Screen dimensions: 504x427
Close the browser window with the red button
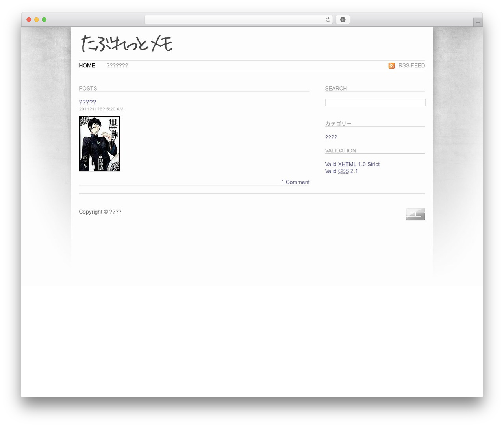pos(29,20)
